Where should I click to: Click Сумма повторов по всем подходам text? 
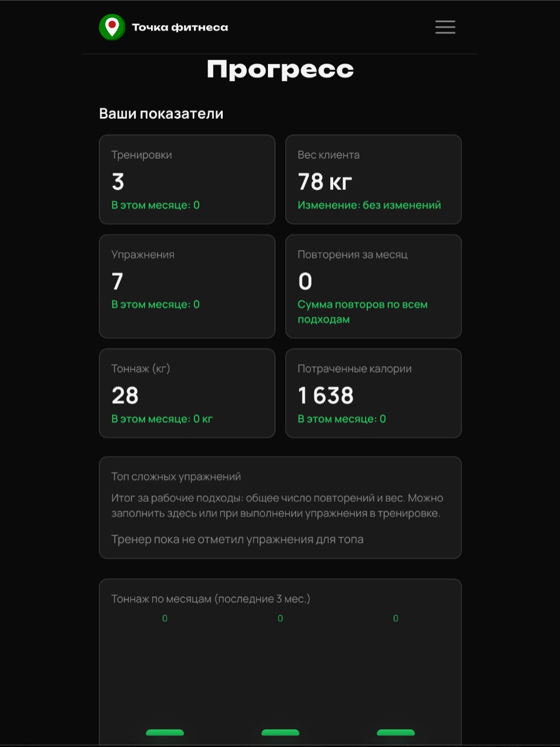pyautogui.click(x=363, y=312)
